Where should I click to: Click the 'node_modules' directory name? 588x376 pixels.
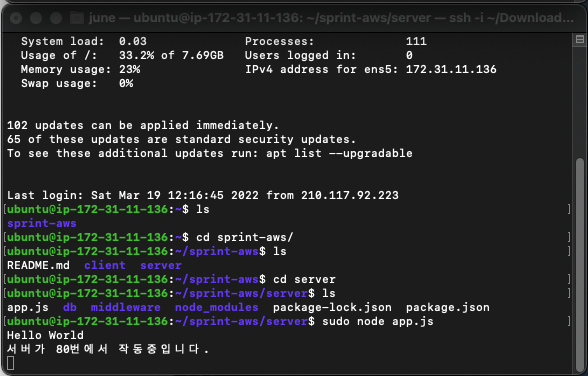click(216, 307)
